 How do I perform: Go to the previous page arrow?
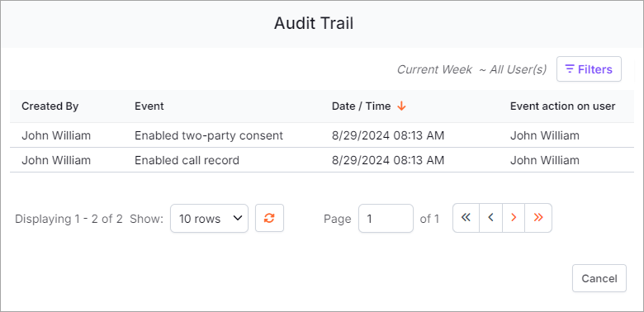[490, 218]
